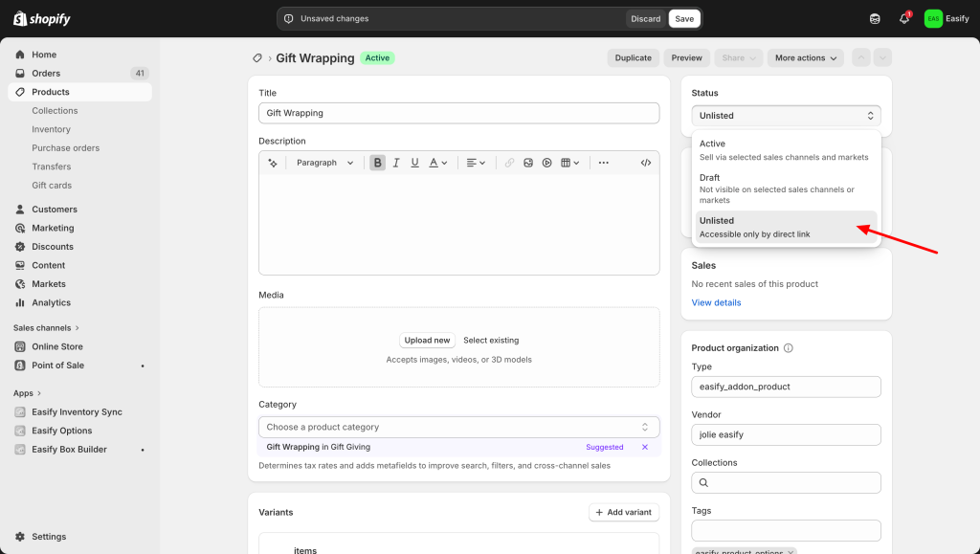Screen dimensions: 980x554
Task: Expand the More actions dropdown
Action: [x=805, y=58]
